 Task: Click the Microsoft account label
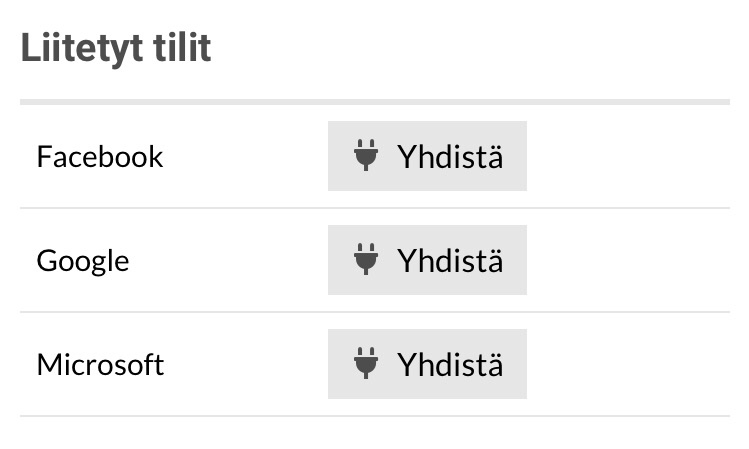100,365
